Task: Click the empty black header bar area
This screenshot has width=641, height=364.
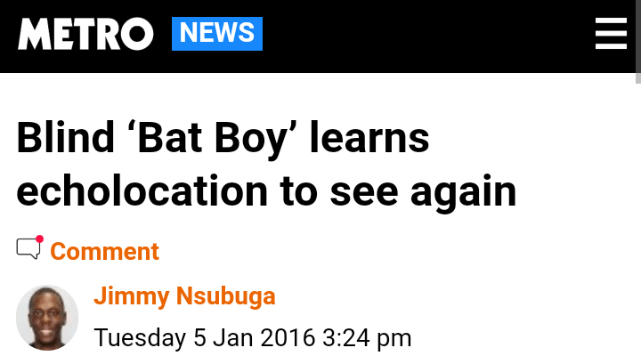Action: pyautogui.click(x=427, y=35)
